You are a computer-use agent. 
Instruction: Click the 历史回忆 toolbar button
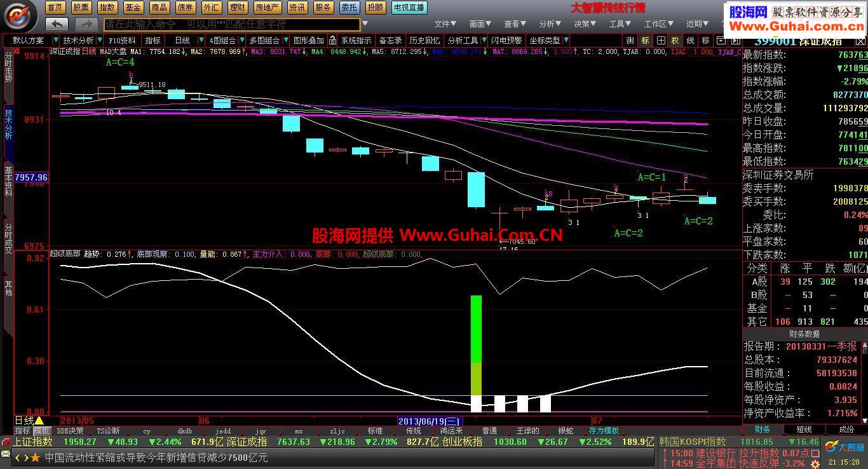(424, 40)
